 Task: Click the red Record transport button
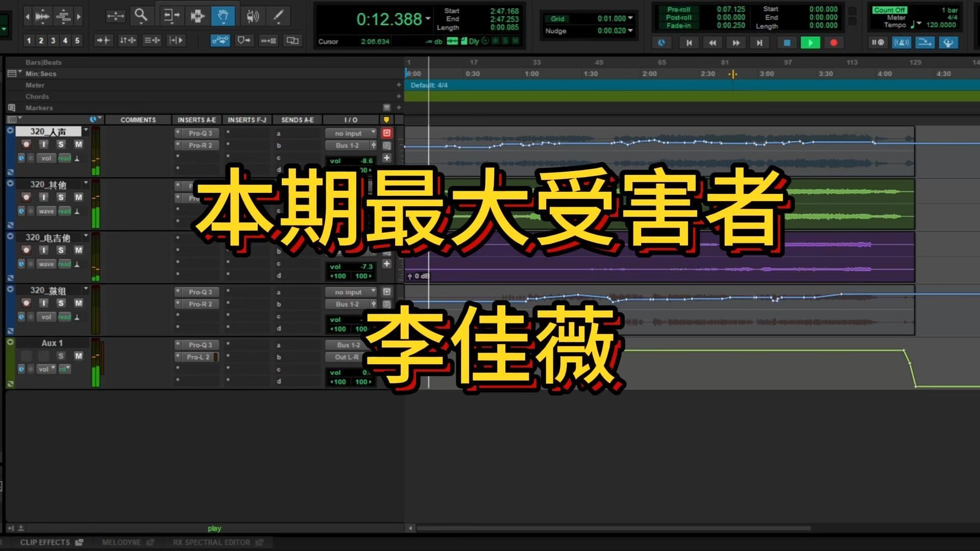(834, 43)
